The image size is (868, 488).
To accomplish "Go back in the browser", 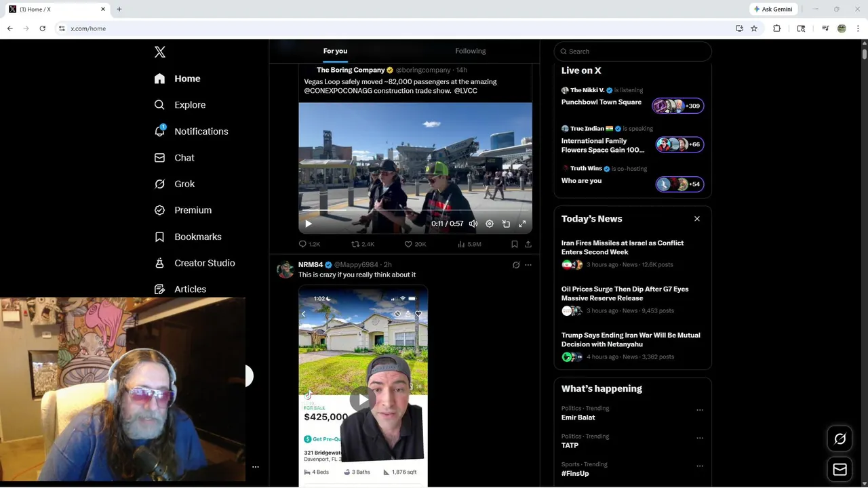I will [x=10, y=28].
